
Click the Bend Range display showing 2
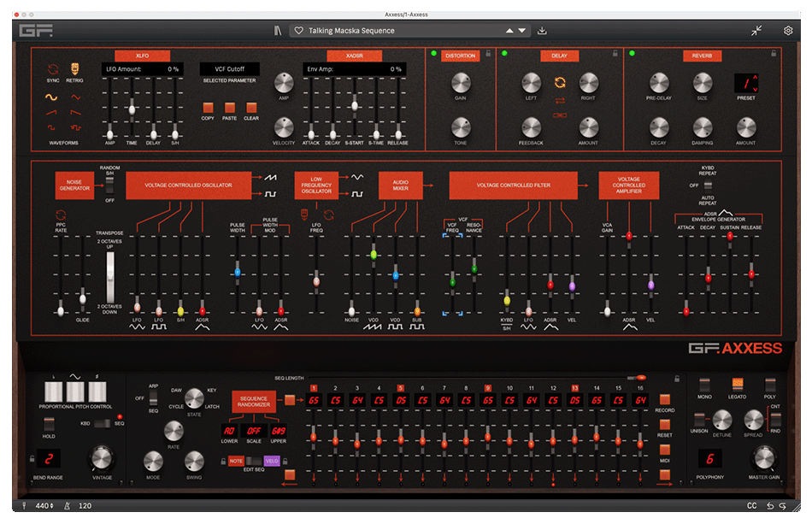pyautogui.click(x=49, y=459)
